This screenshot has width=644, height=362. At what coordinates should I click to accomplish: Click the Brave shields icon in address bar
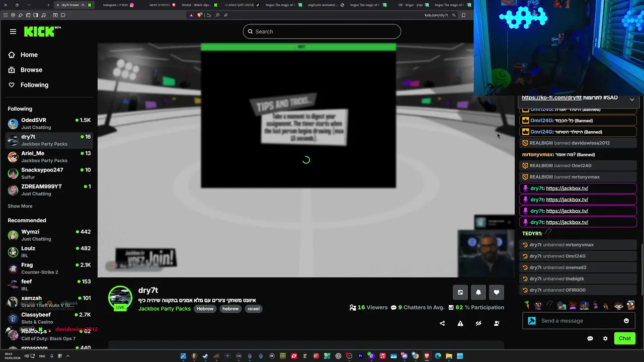(200, 15)
